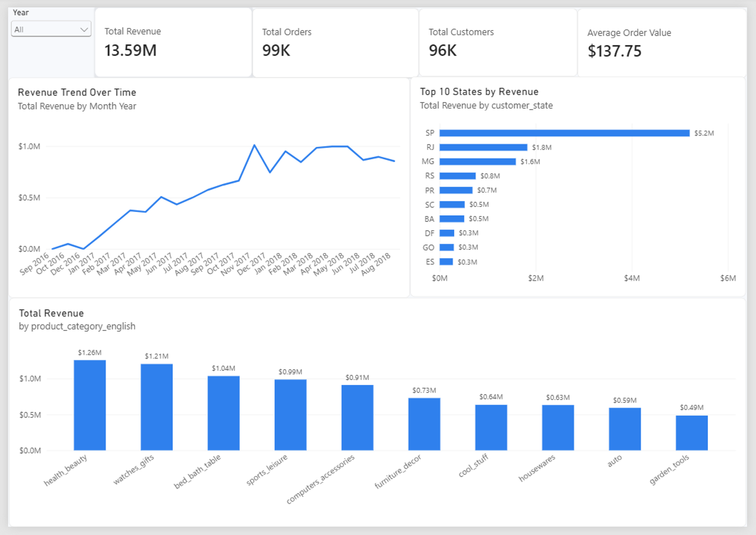The image size is (756, 535).
Task: Select the Total Customers 96K card
Action: (498, 42)
